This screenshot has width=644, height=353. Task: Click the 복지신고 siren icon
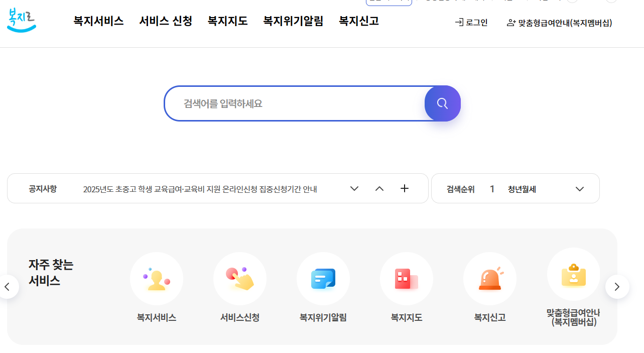(x=490, y=279)
